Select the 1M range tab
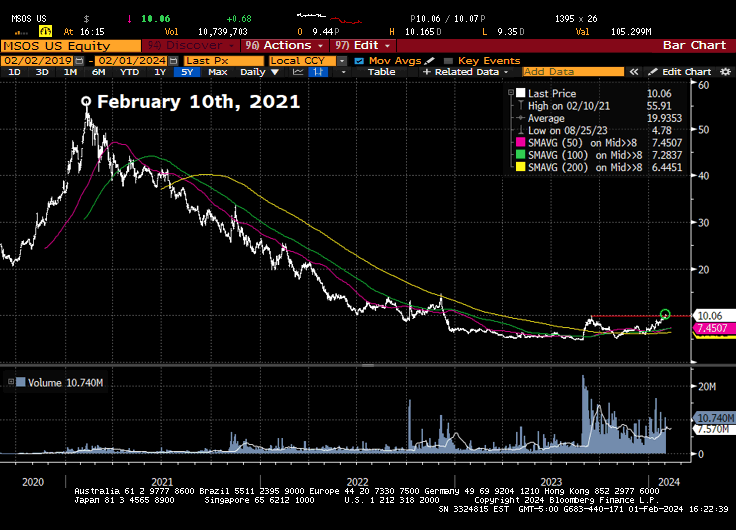This screenshot has height=530, width=736. 70,72
